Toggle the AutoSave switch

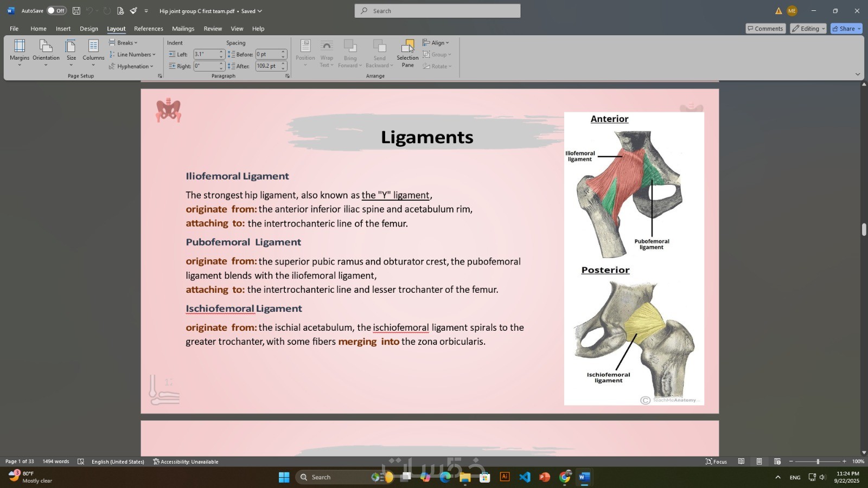(x=56, y=11)
